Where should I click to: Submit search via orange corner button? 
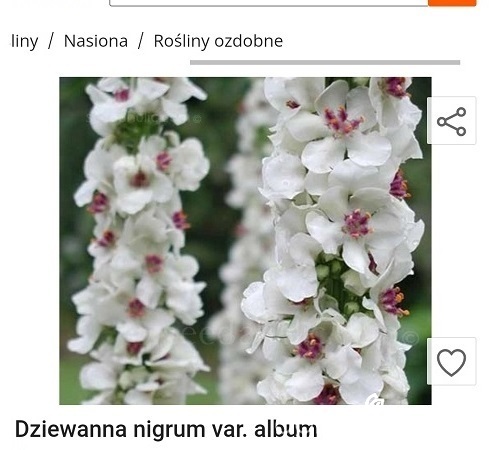452,3
